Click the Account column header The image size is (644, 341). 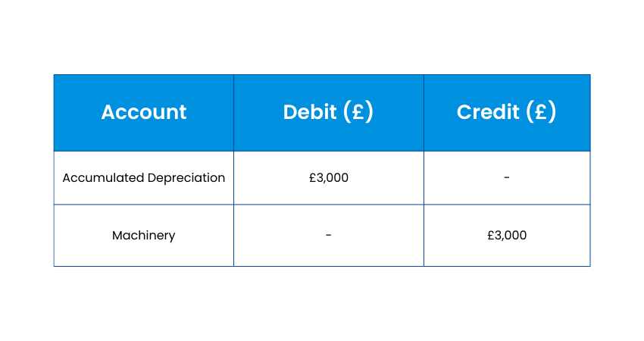143,112
